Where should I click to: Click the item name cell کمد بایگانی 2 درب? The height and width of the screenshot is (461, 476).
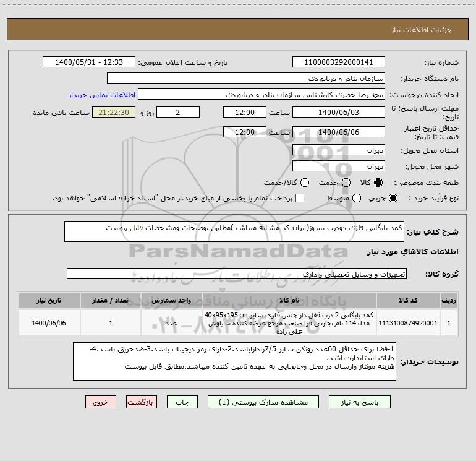tap(289, 323)
